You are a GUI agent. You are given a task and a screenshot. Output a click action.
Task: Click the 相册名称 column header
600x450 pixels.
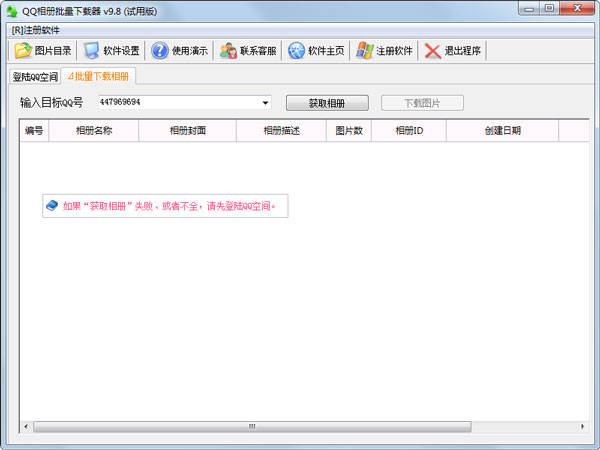[x=94, y=130]
